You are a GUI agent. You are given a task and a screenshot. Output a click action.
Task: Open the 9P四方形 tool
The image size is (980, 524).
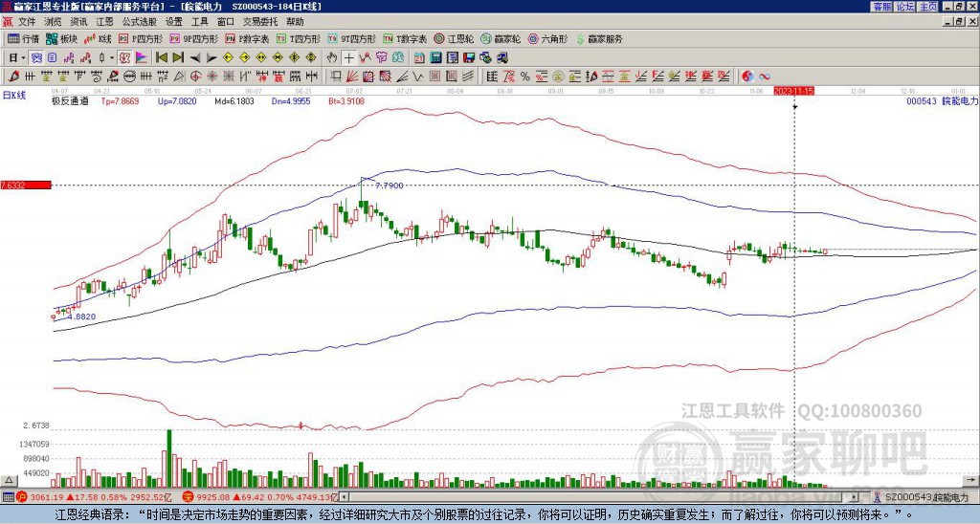pyautogui.click(x=193, y=38)
